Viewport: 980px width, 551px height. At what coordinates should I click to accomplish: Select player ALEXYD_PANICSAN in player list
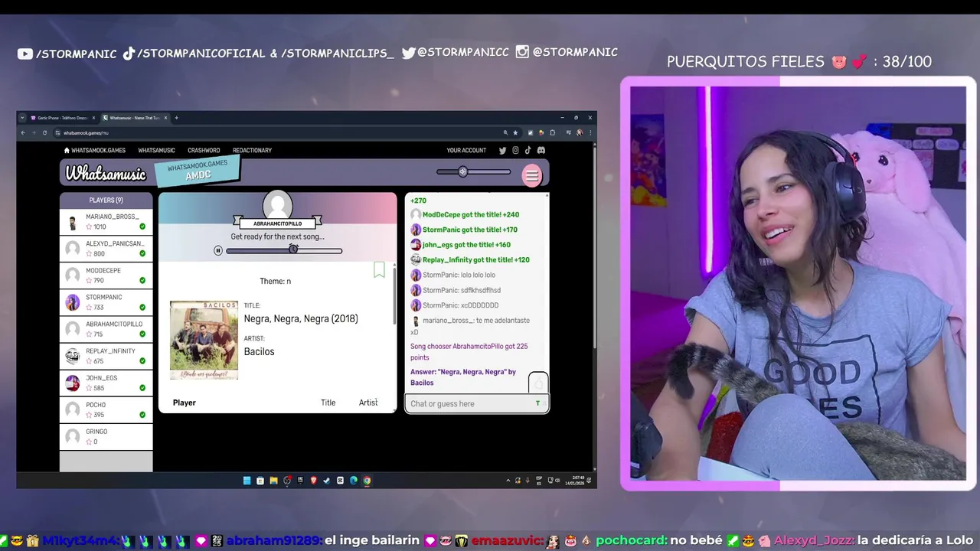coord(106,249)
